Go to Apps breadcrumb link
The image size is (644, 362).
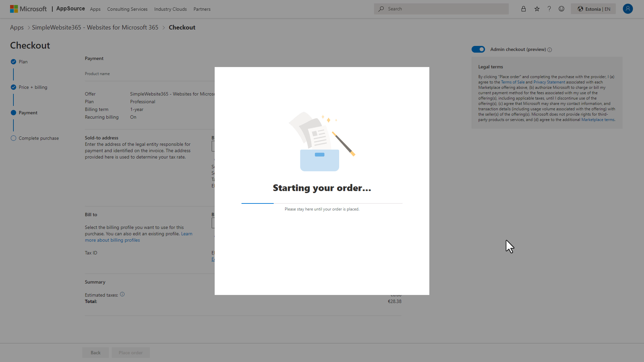(17, 27)
